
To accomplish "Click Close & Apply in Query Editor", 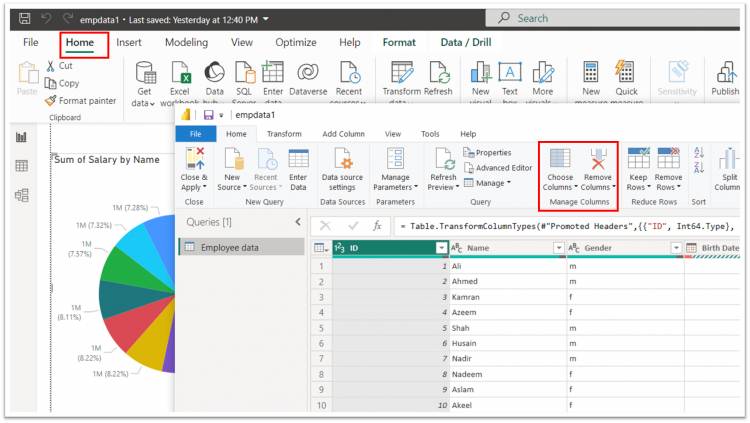I will tap(194, 168).
